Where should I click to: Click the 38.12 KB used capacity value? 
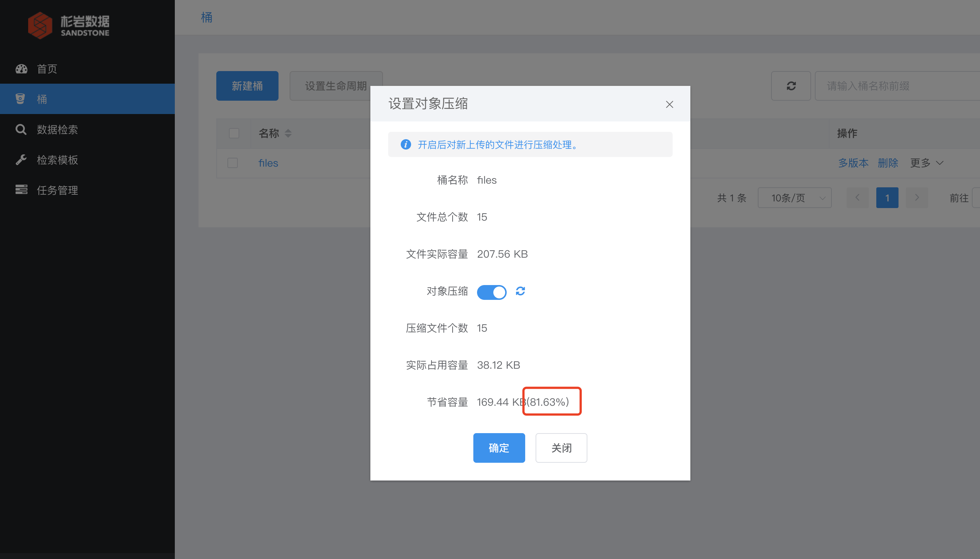click(499, 365)
